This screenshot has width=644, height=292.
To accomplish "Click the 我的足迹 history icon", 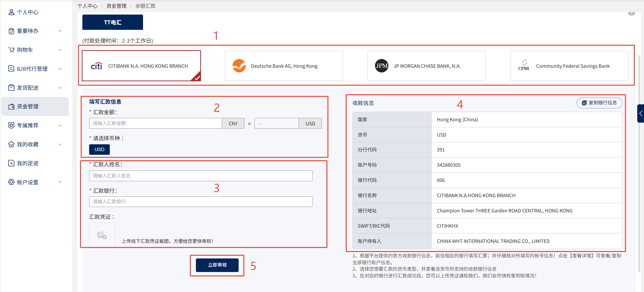I will (12, 163).
